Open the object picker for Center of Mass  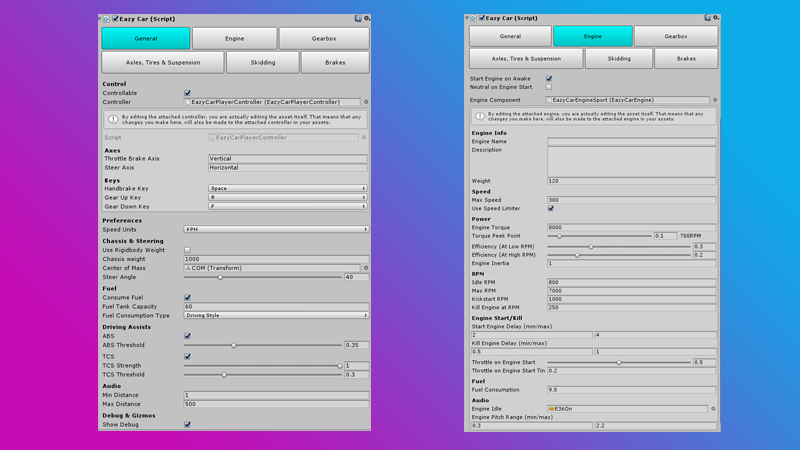366,268
